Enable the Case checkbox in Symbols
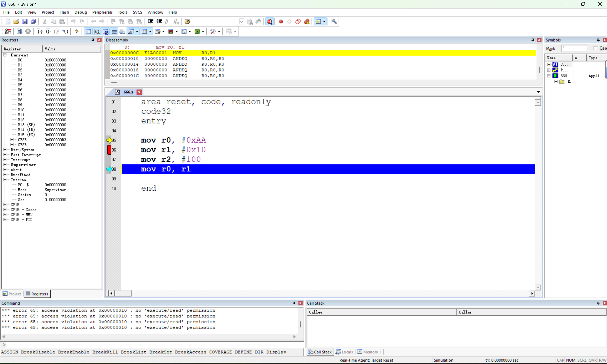Image resolution: width=607 pixels, height=364 pixels. (x=595, y=48)
